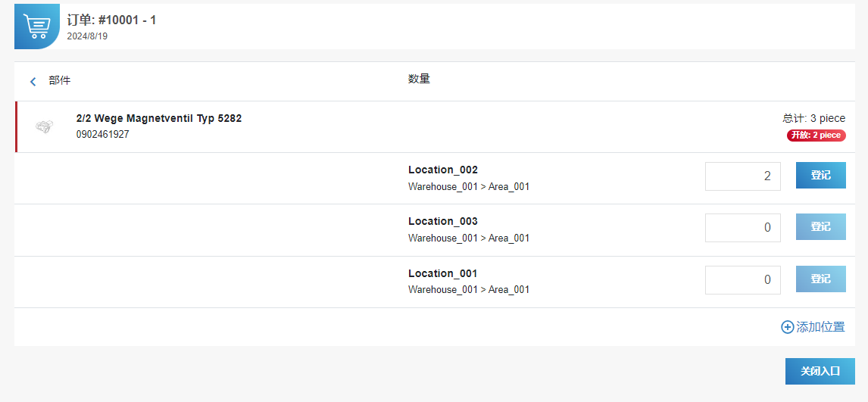Click the 部件 column header
Screen dimensions: 868x402
[59, 80]
